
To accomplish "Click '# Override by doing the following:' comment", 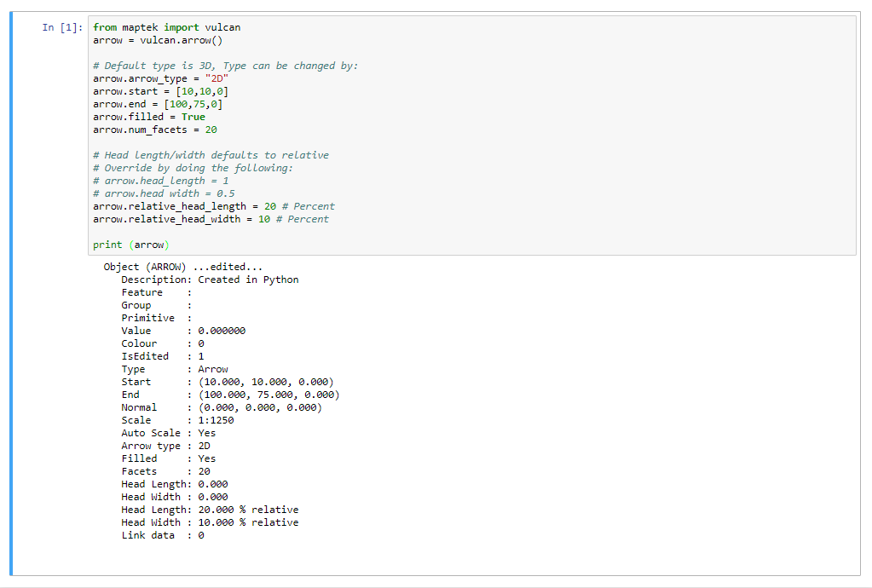I will coord(193,168).
